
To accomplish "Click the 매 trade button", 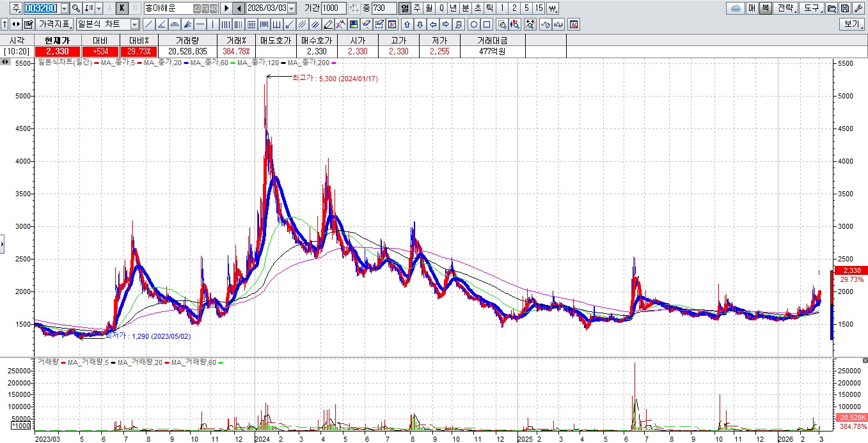I will (x=752, y=8).
